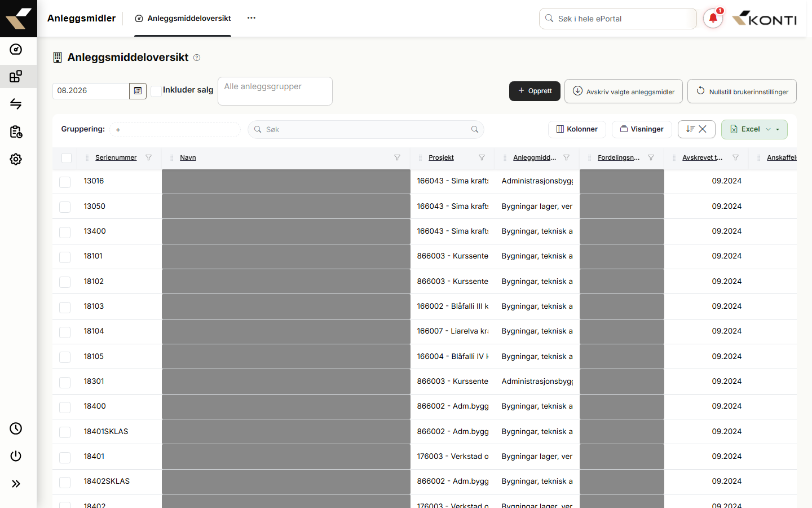Click the power logout icon in the sidebar
812x508 pixels.
coord(16,456)
